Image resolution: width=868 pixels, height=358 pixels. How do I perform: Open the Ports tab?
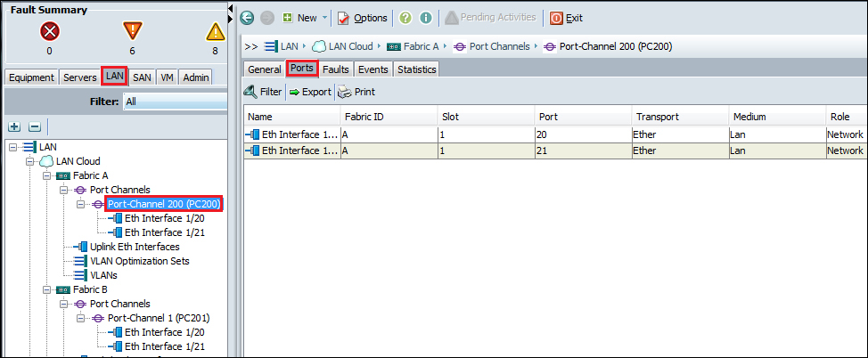(x=302, y=69)
